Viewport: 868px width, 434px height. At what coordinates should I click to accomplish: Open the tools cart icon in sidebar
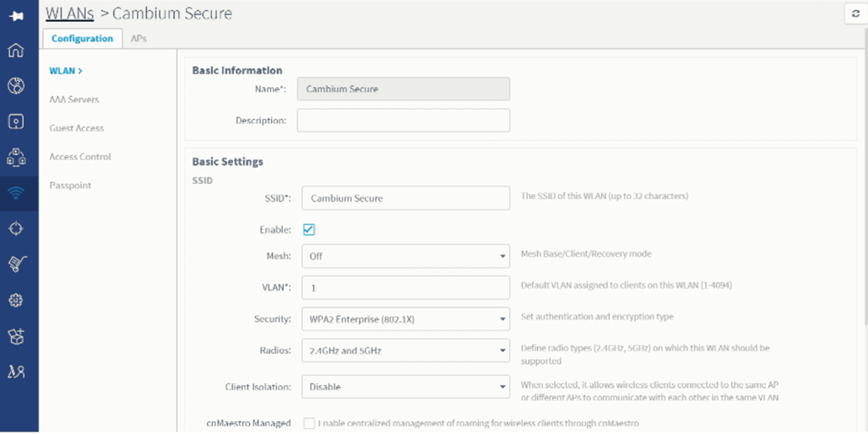17,264
